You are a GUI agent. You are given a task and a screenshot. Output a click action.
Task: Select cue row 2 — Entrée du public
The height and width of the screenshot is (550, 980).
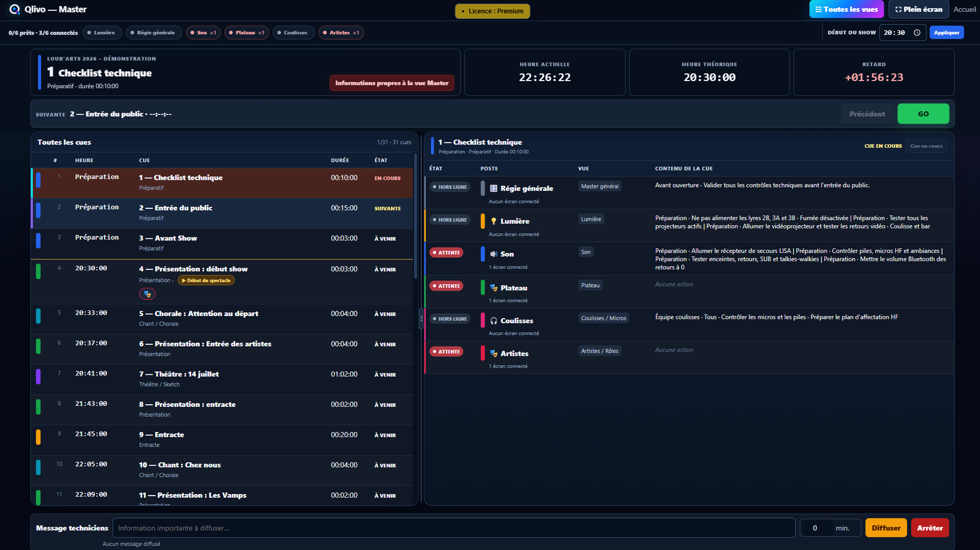pos(222,213)
